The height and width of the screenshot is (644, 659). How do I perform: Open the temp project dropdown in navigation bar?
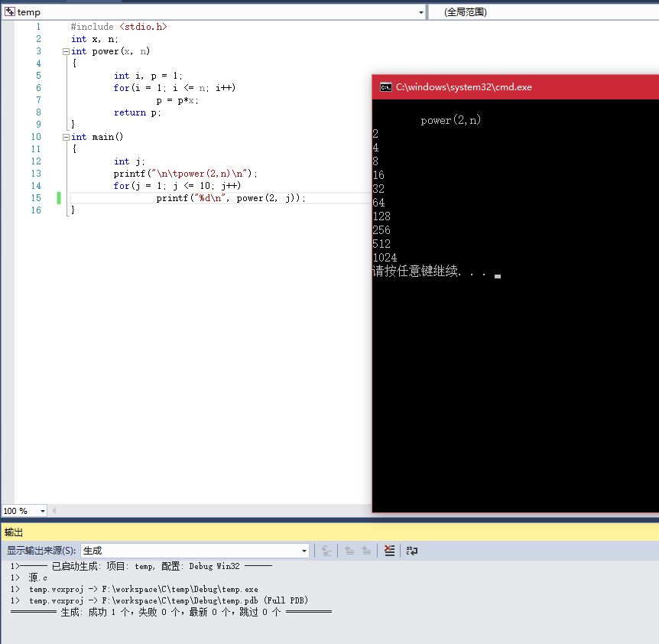tap(420, 12)
